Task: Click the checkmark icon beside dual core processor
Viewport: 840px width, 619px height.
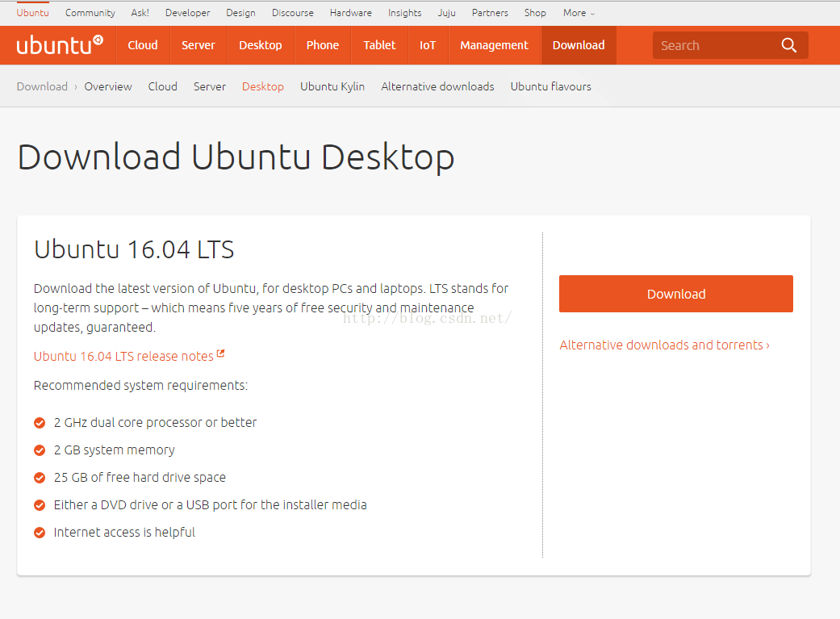Action: click(x=40, y=423)
